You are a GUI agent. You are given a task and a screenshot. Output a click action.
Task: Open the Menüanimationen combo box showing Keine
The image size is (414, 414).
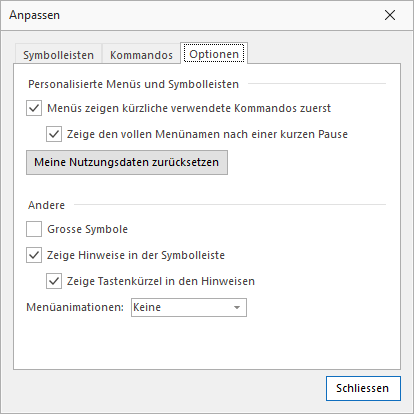tap(189, 307)
